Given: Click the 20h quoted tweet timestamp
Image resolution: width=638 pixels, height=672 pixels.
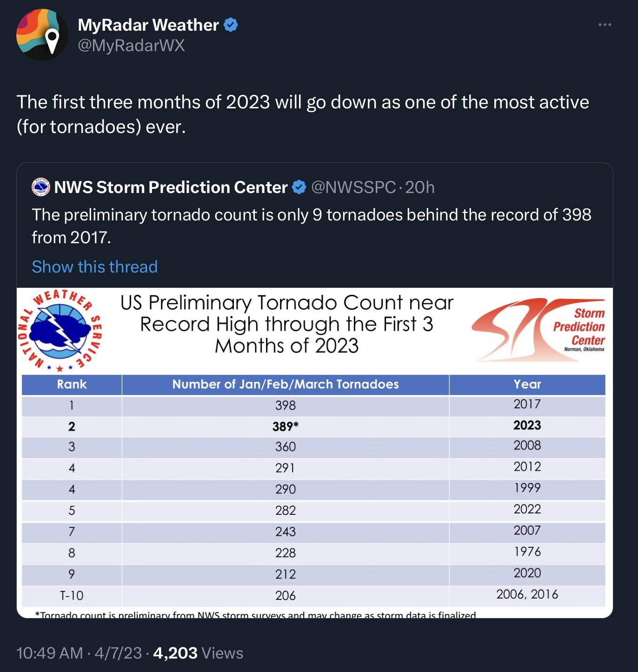Looking at the screenshot, I should coord(420,187).
